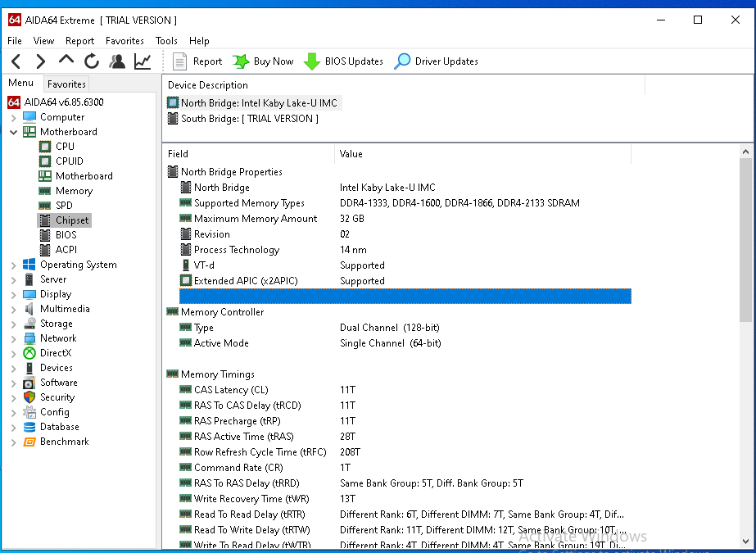The image size is (756, 553).
Task: Click the Storage drive icon
Action: pos(29,324)
